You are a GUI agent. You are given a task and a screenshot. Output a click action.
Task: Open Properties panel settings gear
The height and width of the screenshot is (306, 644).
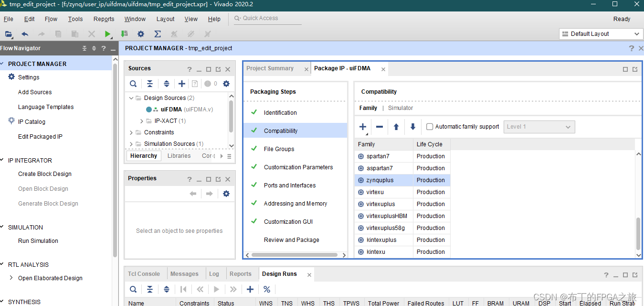(226, 194)
